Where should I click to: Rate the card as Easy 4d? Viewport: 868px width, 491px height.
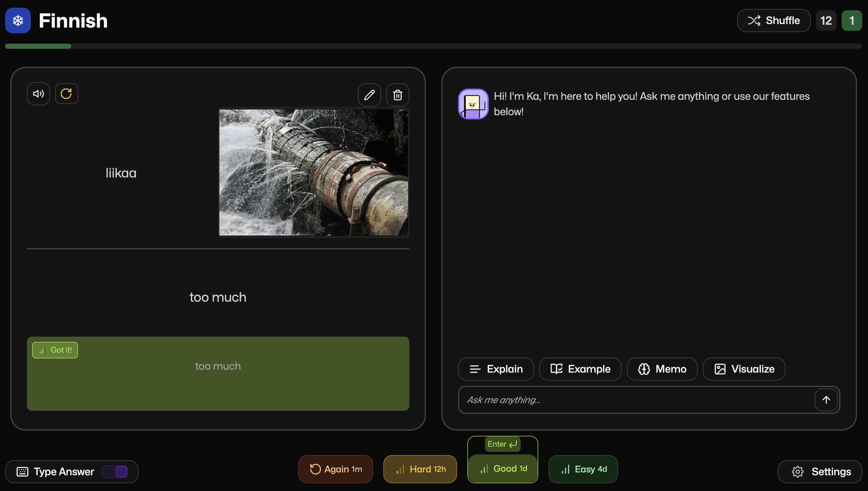[x=583, y=469]
